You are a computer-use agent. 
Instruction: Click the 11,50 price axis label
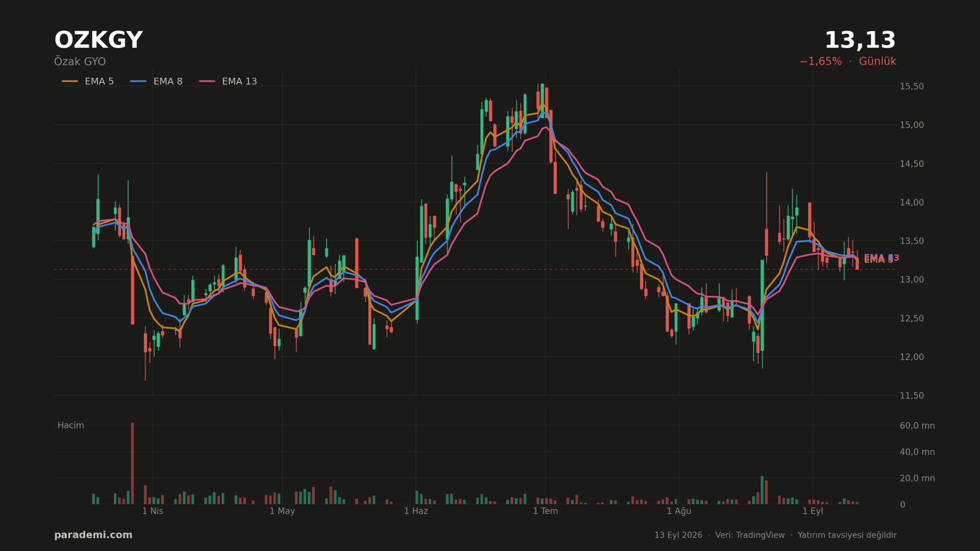point(911,395)
